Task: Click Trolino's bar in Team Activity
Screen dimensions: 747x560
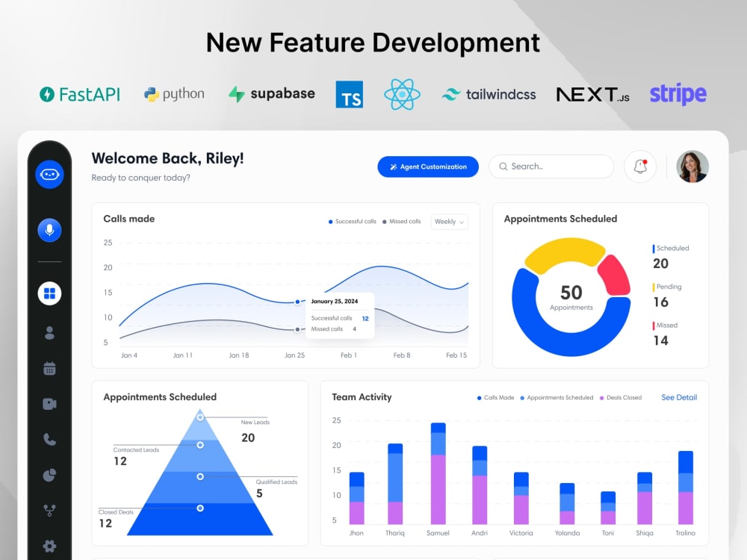Action: click(686, 488)
